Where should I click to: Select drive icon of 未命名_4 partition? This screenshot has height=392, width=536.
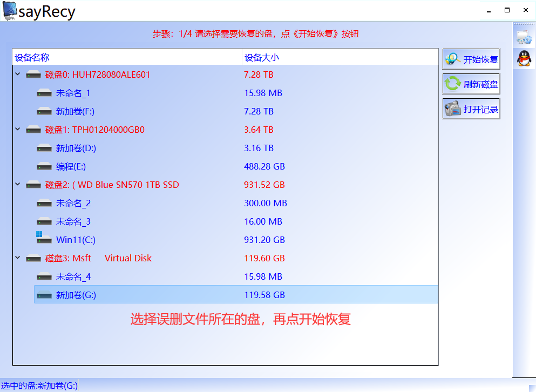(x=44, y=276)
